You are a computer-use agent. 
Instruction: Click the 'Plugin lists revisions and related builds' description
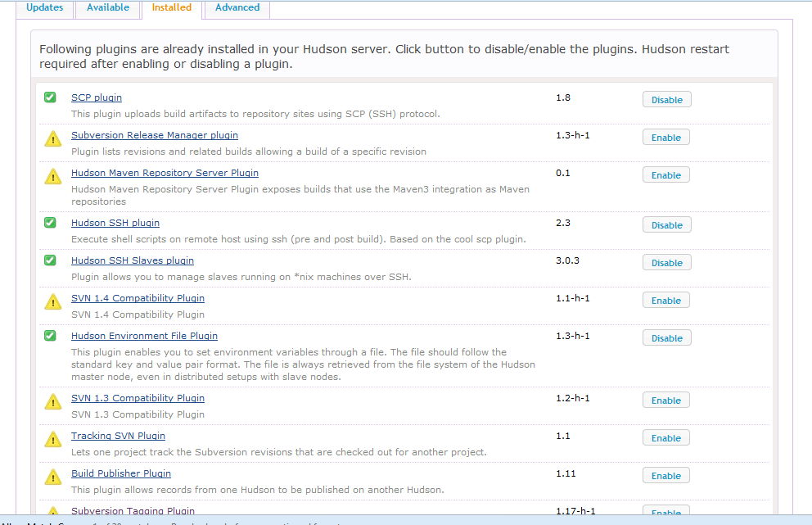(249, 152)
